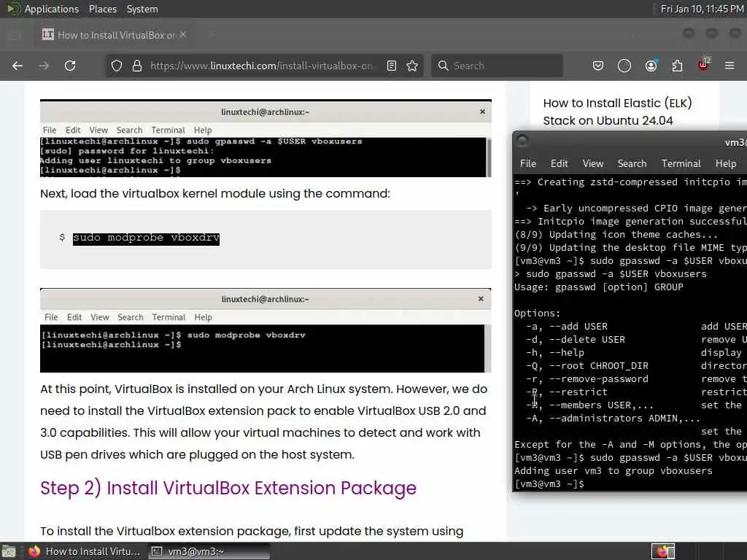
Task: Open the System menu in the top panel
Action: (x=142, y=9)
